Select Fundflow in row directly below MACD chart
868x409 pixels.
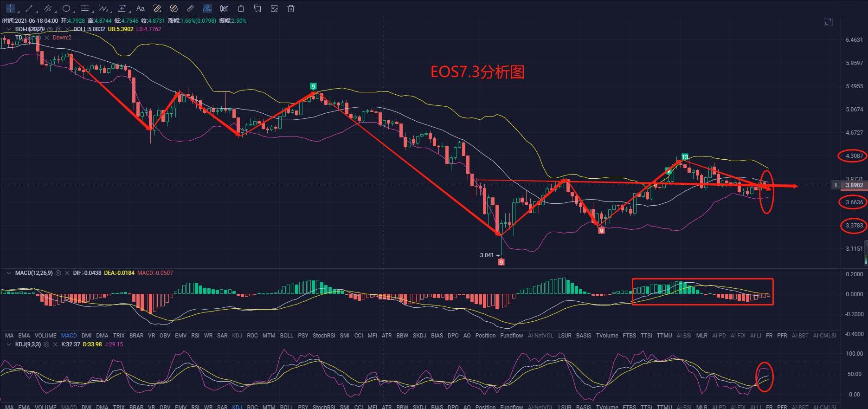[511, 335]
